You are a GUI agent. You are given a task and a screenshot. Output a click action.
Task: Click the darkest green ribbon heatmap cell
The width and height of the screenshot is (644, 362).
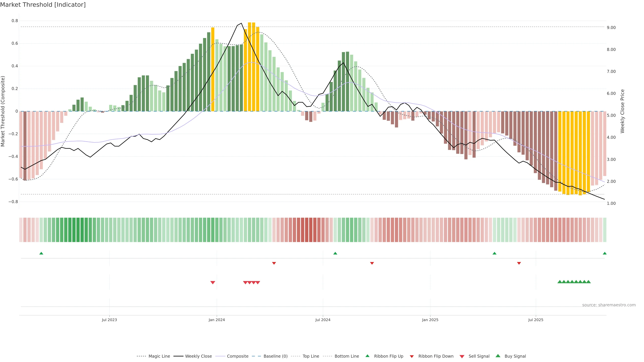78,230
